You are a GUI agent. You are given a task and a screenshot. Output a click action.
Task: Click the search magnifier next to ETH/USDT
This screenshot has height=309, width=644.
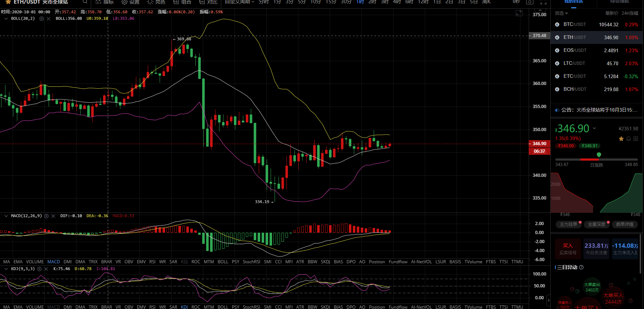tap(85, 2)
